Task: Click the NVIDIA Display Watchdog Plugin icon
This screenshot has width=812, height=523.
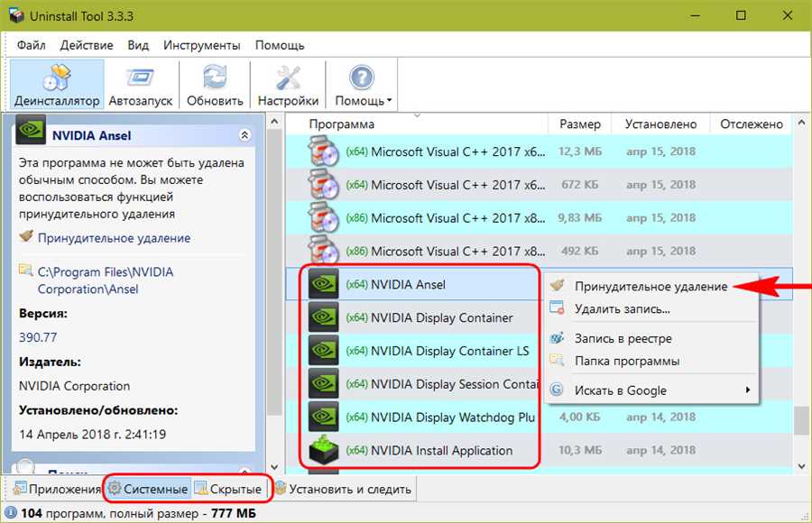Action: (323, 417)
